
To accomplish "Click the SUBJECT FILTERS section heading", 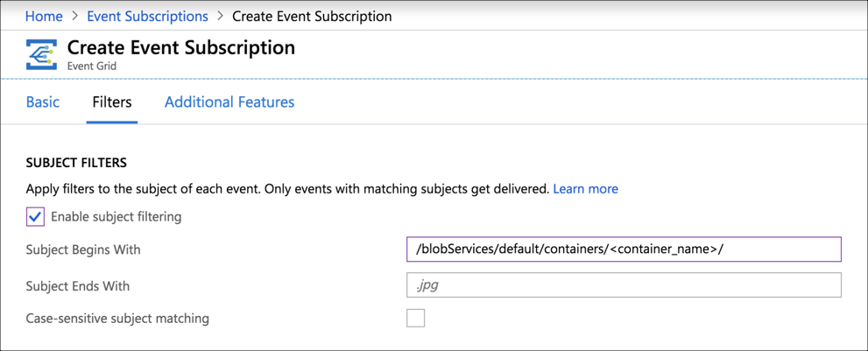I will pyautogui.click(x=76, y=163).
